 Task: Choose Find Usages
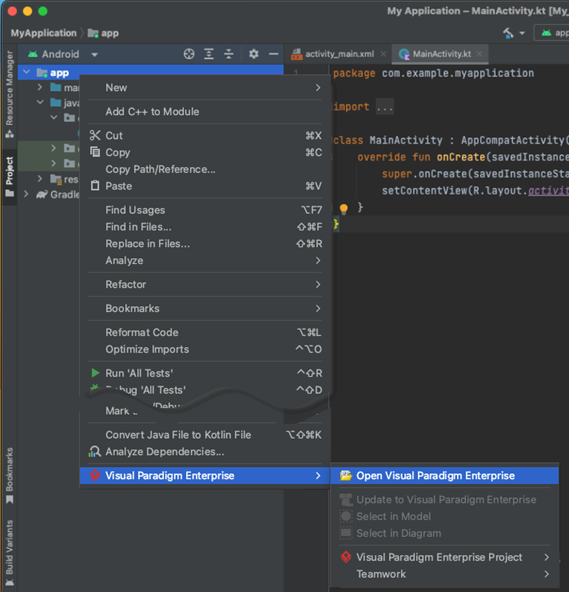(205, 210)
